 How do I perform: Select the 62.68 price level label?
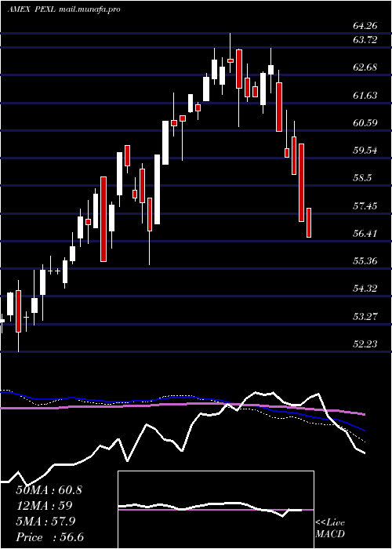[x=365, y=67]
